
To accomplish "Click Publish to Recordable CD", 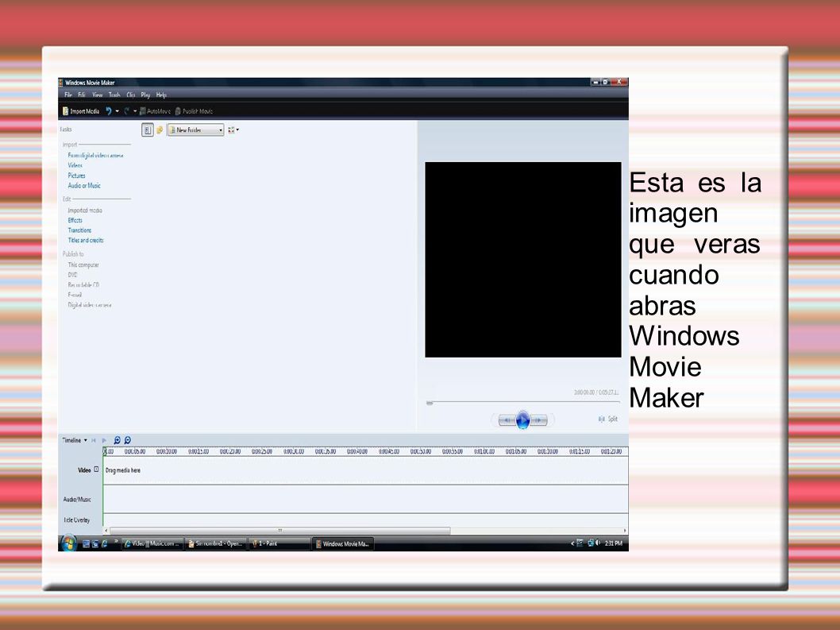I will click(x=83, y=284).
